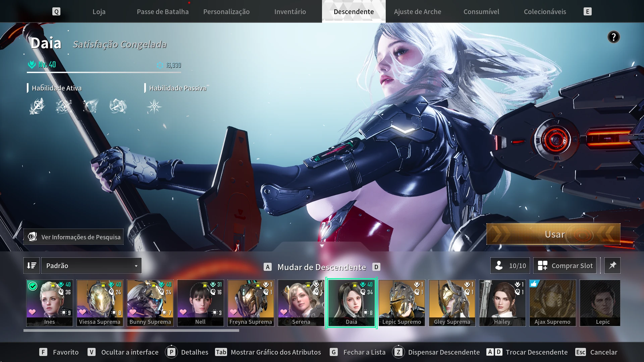Select the Lepic Supremo descendant card
This screenshot has width=644, height=362.
tap(402, 303)
